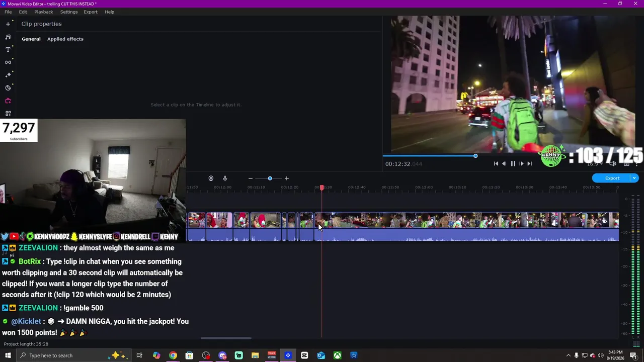Open the Export menu in menu bar
This screenshot has width=644, height=362.
click(x=91, y=12)
